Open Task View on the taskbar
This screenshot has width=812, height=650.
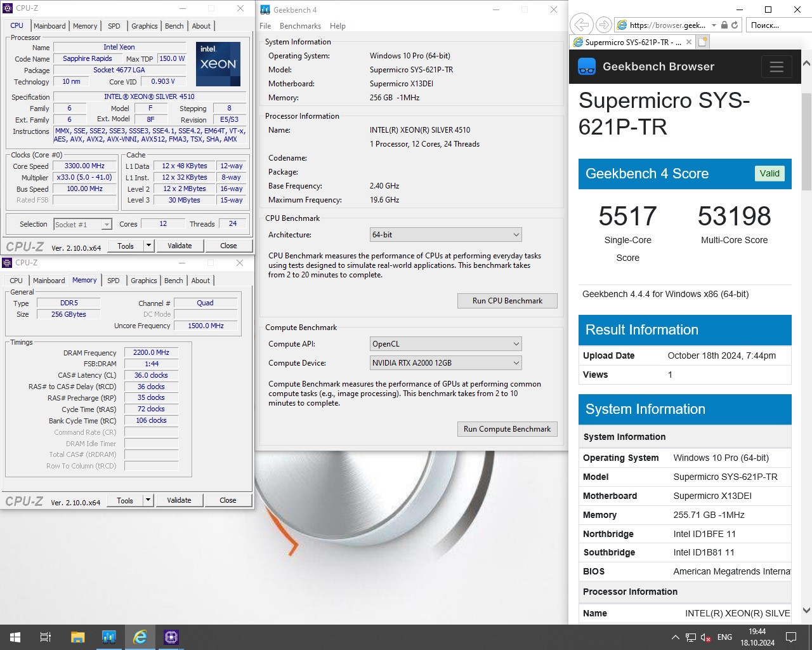pyautogui.click(x=46, y=637)
